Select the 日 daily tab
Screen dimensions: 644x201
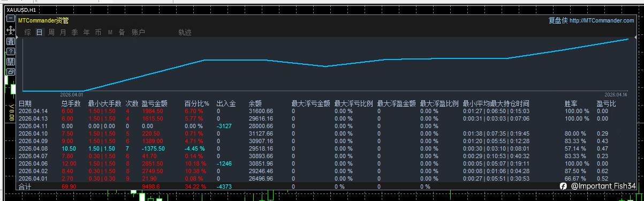pos(40,32)
